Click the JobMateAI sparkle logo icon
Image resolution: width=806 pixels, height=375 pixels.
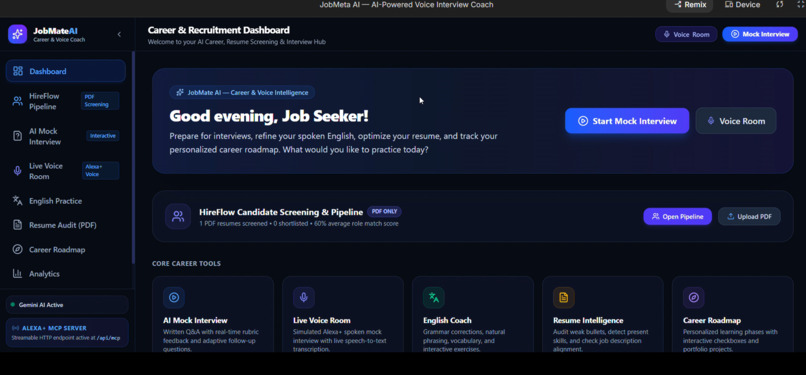[17, 34]
